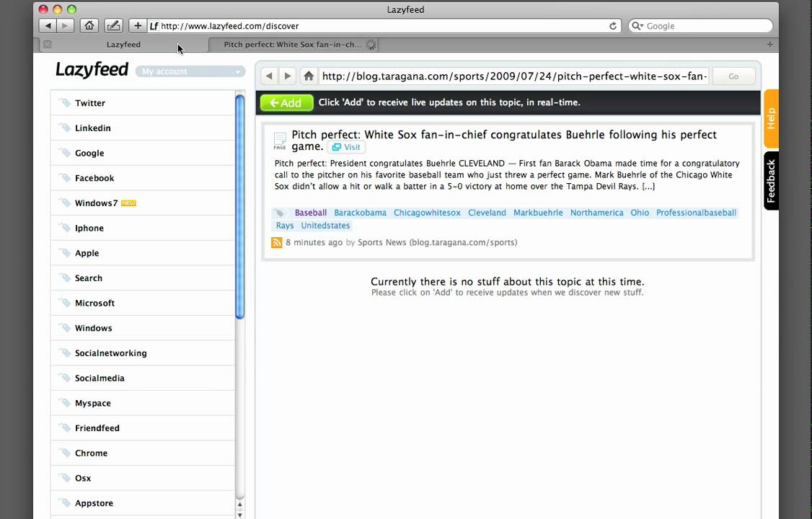The image size is (812, 519).
Task: Click the blog.taragana.com URL input field
Action: 514,76
